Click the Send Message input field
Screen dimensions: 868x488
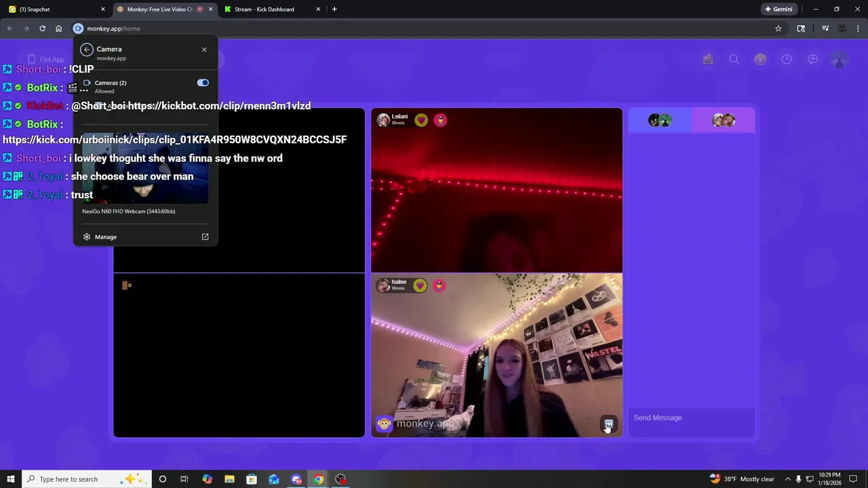pos(691,418)
